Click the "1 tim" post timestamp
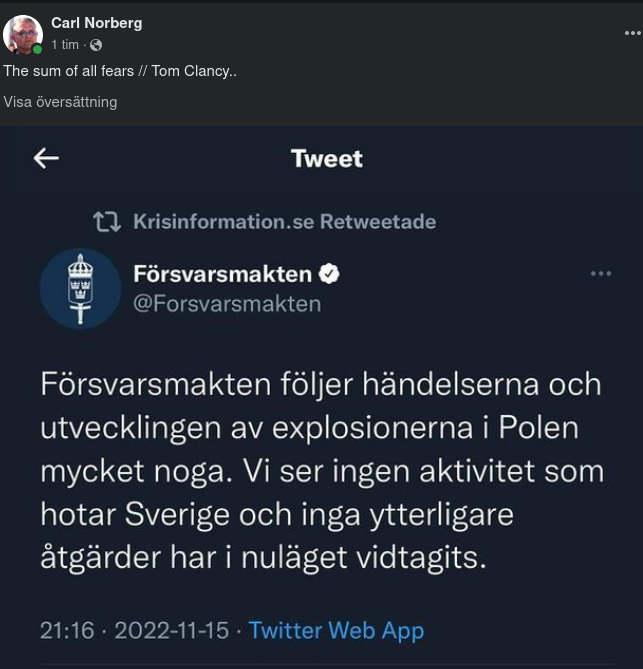Image resolution: width=643 pixels, height=669 pixels. tap(65, 45)
